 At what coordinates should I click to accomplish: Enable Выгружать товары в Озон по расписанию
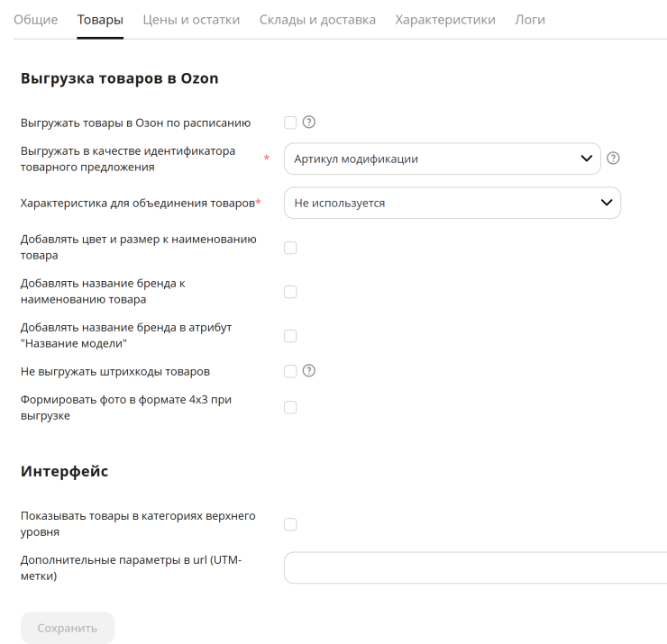290,122
